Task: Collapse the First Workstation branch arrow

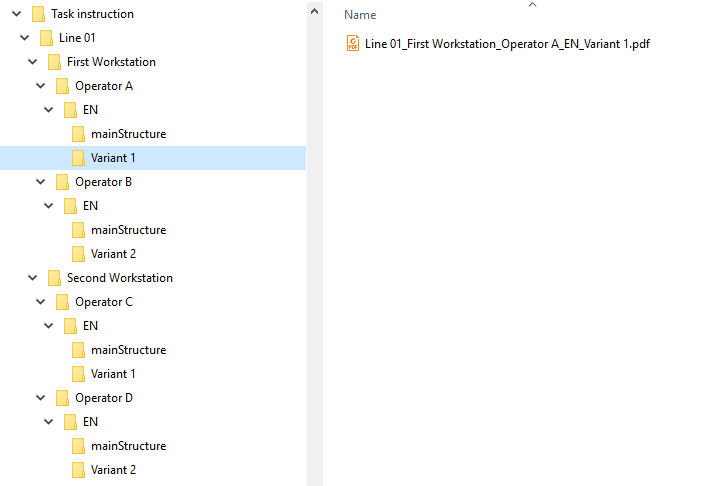Action: (33, 62)
